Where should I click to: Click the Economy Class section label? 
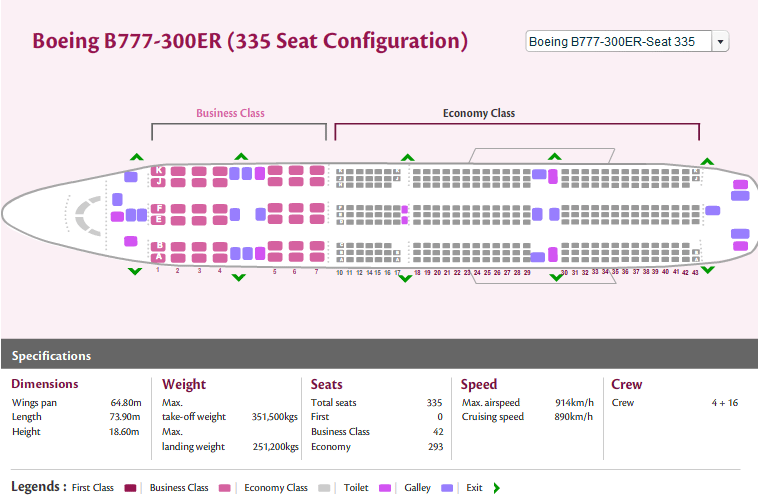(479, 113)
